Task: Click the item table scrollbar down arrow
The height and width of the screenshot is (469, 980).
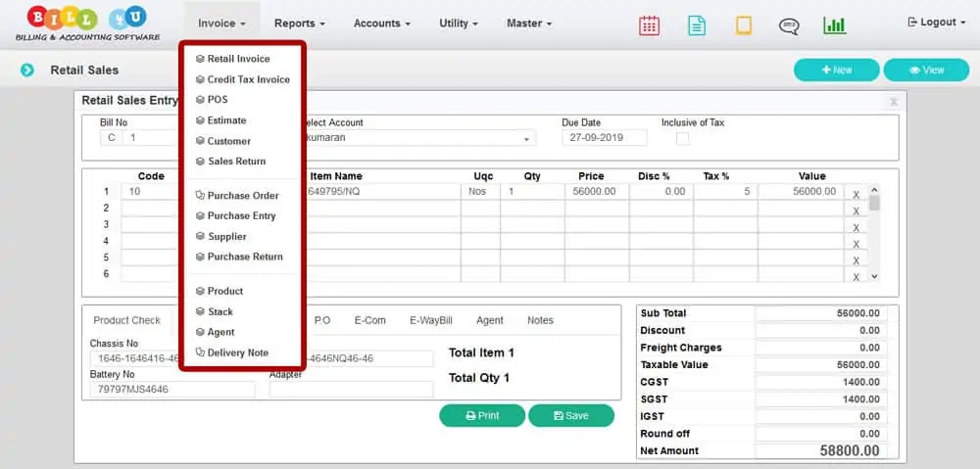Action: 874,276
